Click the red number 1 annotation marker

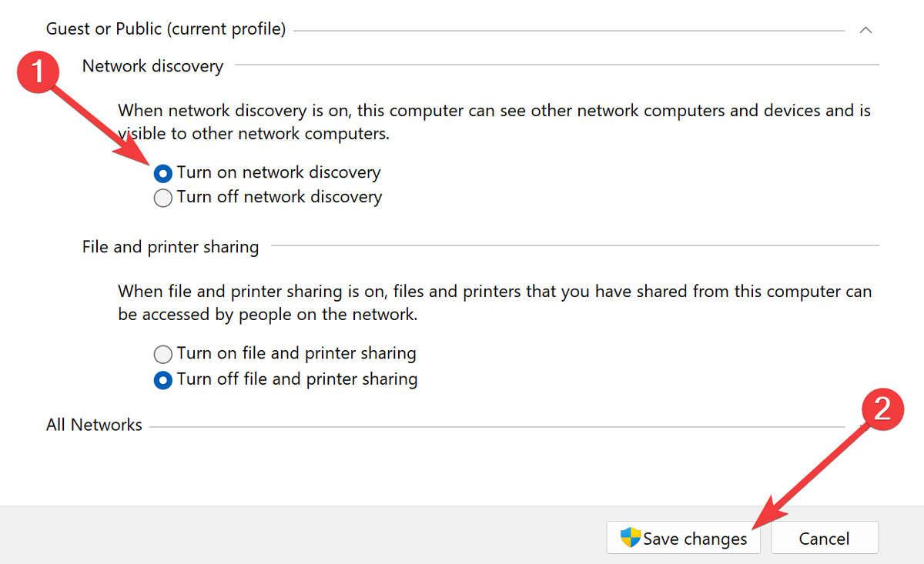tap(38, 72)
